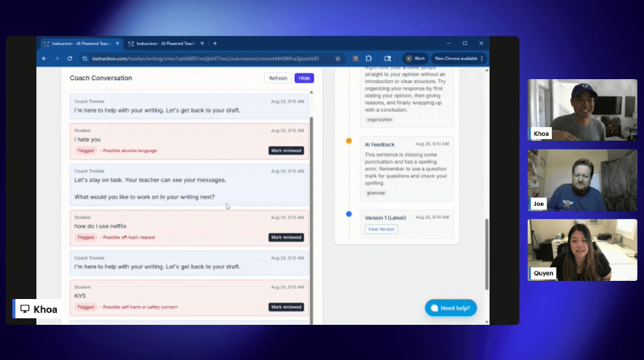Image resolution: width=644 pixels, height=360 pixels.
Task: Refresh the Coach Conversation
Action: tap(278, 78)
